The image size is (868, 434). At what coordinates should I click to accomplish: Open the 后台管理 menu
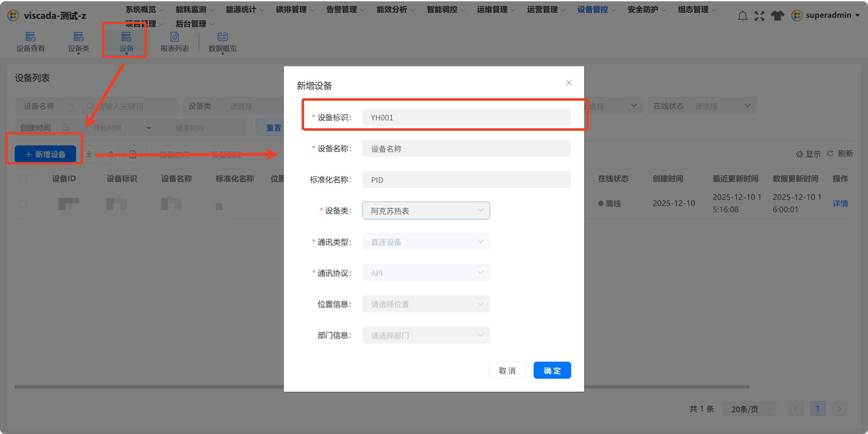(x=194, y=24)
